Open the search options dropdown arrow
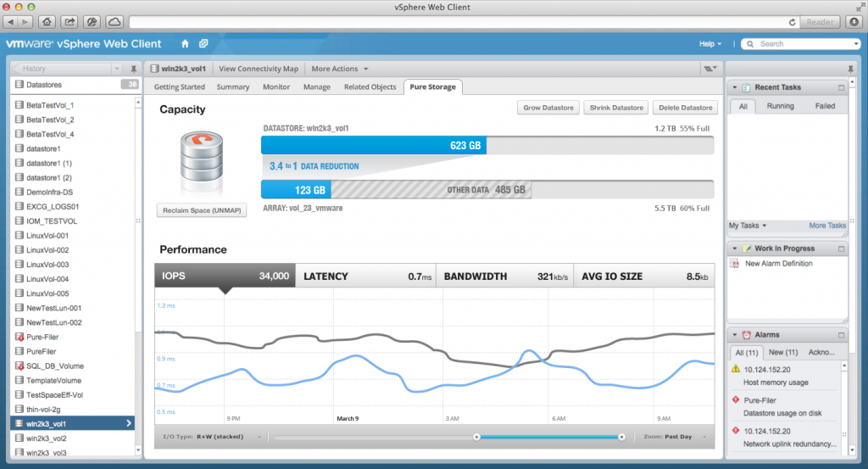Image resolution: width=868 pixels, height=469 pixels. point(856,44)
